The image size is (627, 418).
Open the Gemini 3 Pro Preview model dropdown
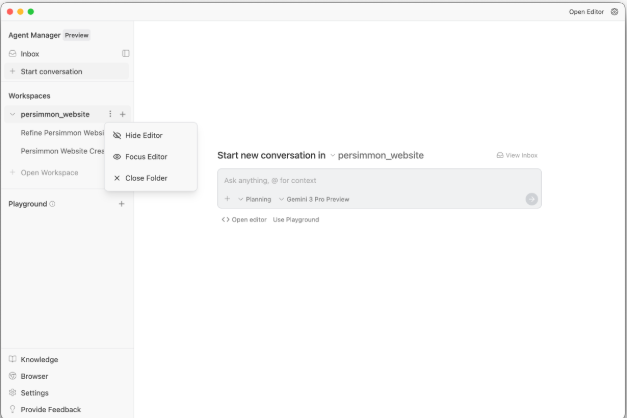(314, 199)
